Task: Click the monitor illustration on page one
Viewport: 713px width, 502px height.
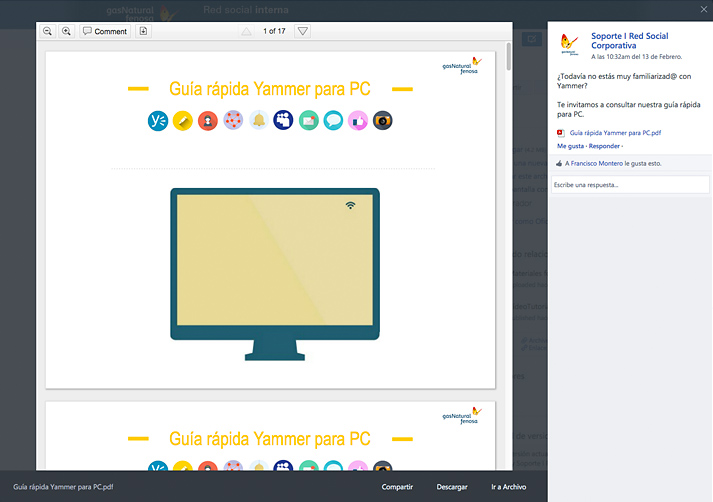Action: pyautogui.click(x=275, y=274)
